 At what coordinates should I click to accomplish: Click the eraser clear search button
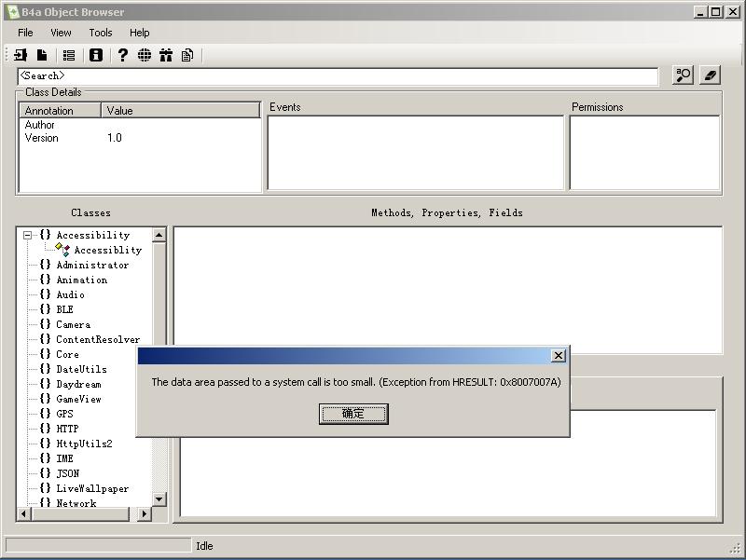[x=710, y=75]
